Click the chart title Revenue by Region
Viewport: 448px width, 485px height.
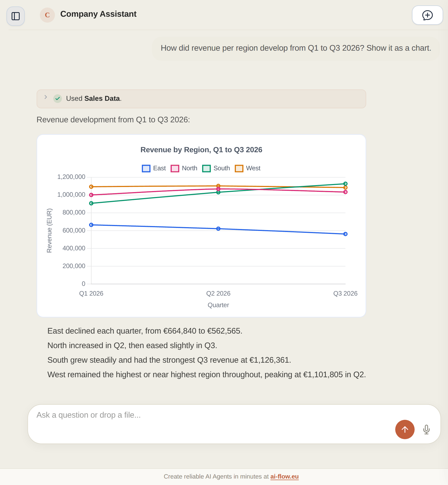(x=201, y=150)
